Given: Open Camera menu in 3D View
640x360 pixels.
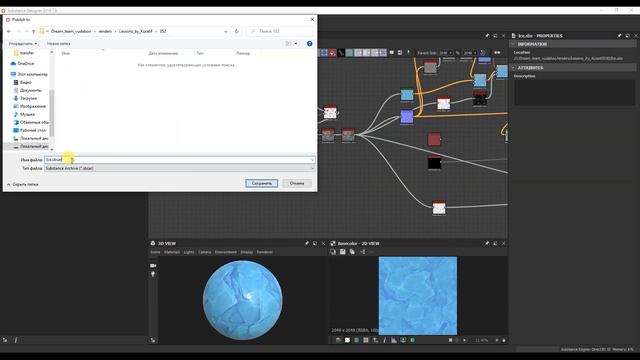Looking at the screenshot, I should coord(204,252).
